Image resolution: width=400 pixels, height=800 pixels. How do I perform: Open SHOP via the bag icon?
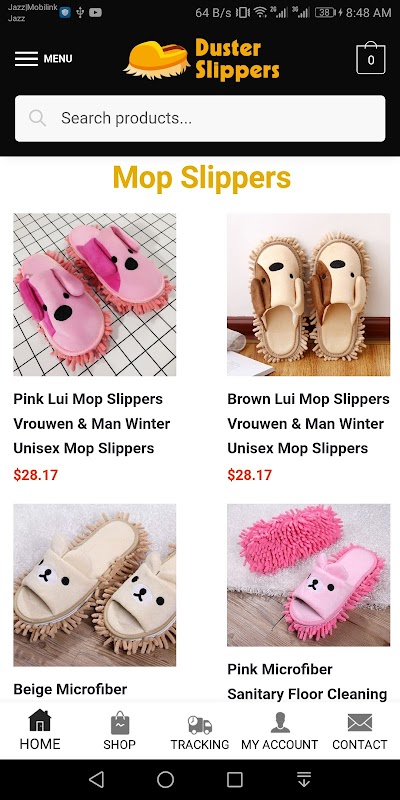(x=120, y=722)
